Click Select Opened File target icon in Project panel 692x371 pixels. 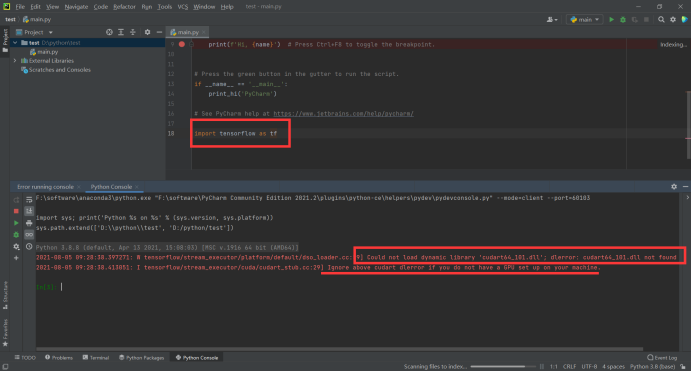tap(109, 32)
